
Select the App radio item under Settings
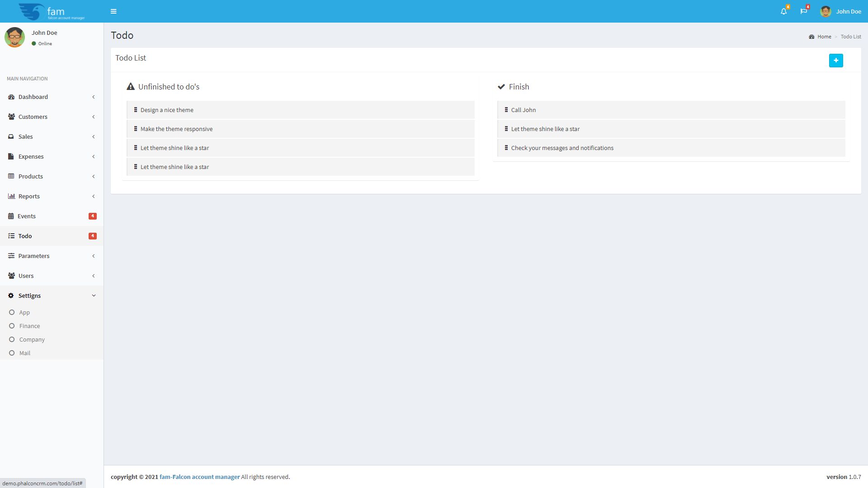(x=12, y=312)
